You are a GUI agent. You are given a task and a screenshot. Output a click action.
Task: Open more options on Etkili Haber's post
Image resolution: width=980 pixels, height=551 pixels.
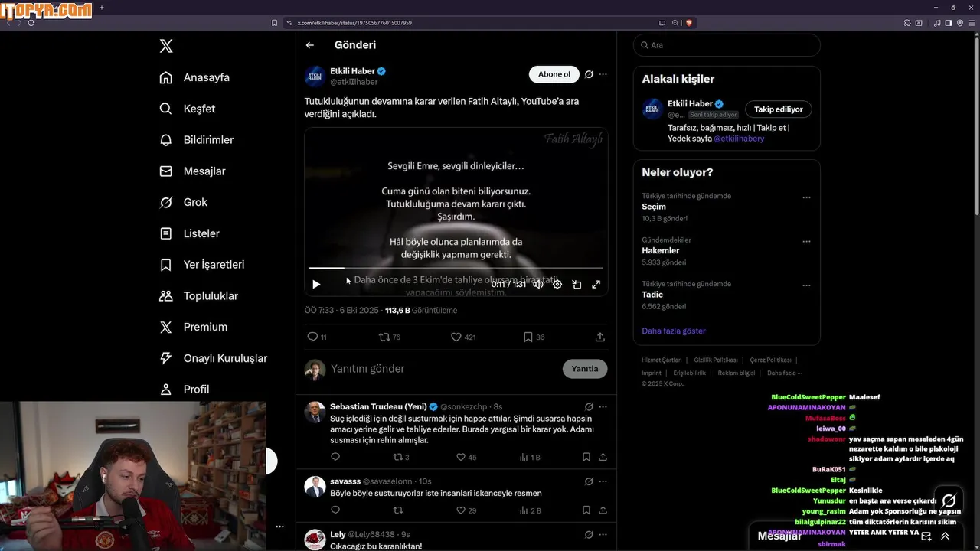603,74
